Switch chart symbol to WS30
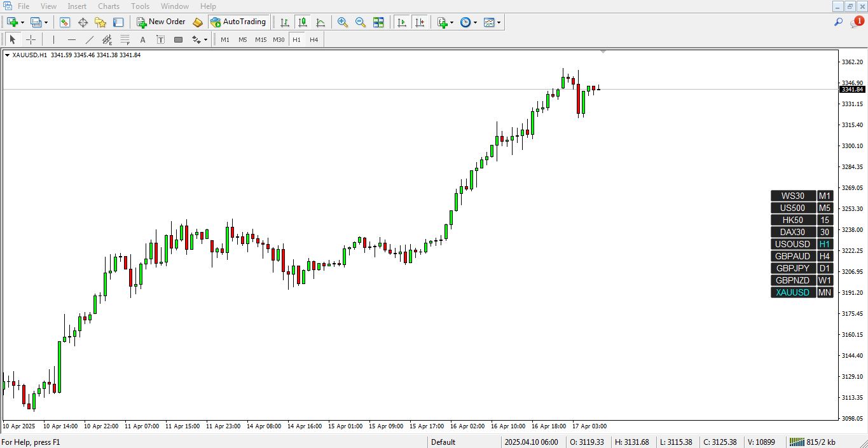 click(x=793, y=196)
